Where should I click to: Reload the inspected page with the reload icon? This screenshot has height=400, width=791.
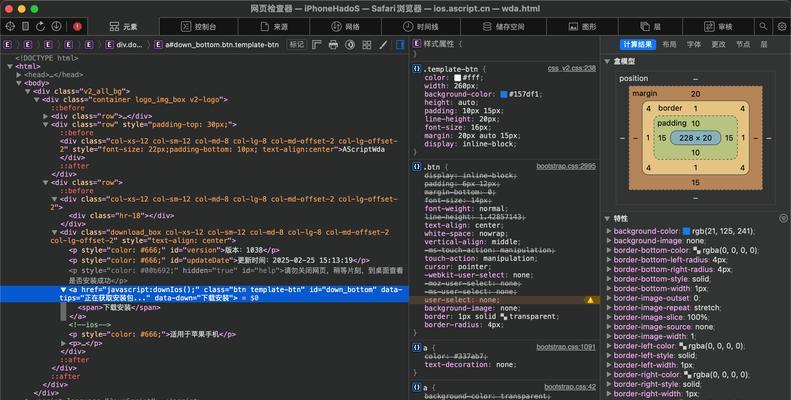[40, 26]
